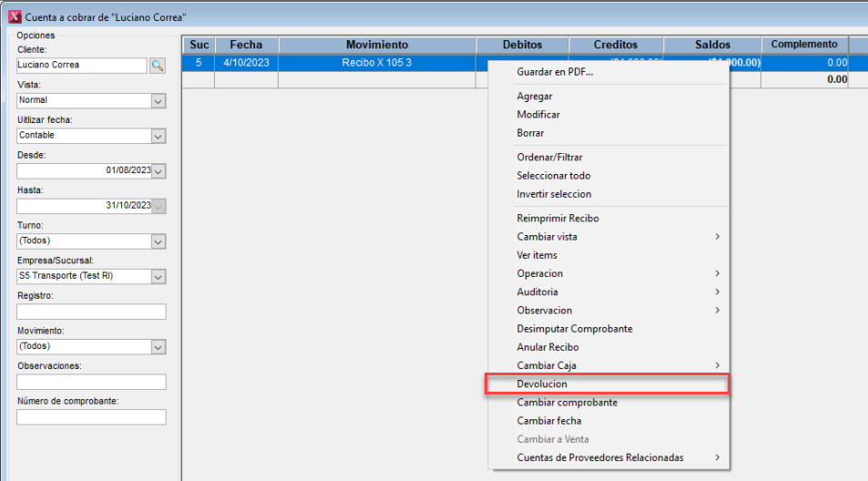Open the Vista dropdown set to Normal
The image size is (868, 481).
(158, 100)
